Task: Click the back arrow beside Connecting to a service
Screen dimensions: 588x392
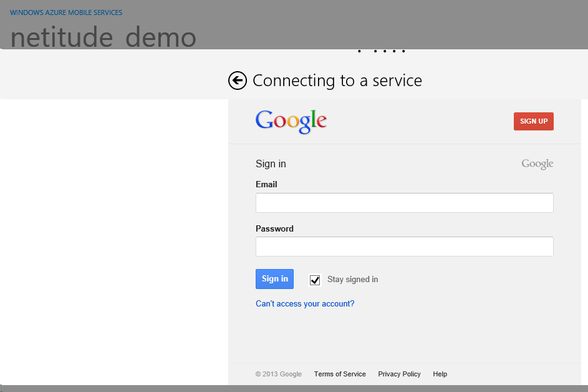Action: [x=238, y=81]
